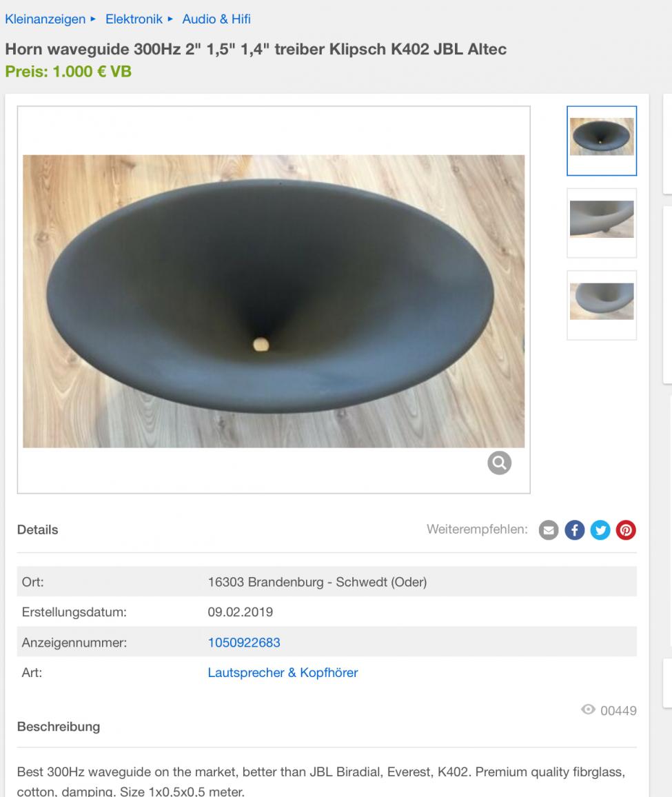Open the Kleinanzeigen breadcrumb link
The height and width of the screenshot is (797, 672).
[x=45, y=19]
